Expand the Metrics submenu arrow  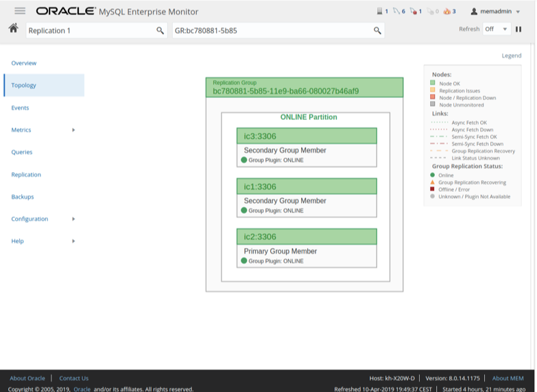(73, 130)
